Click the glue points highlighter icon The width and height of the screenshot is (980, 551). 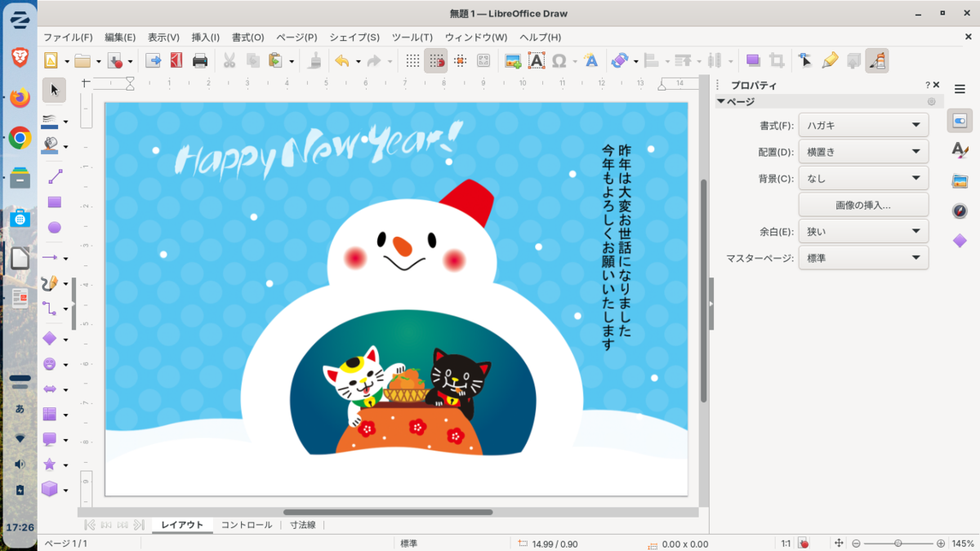coord(830,60)
